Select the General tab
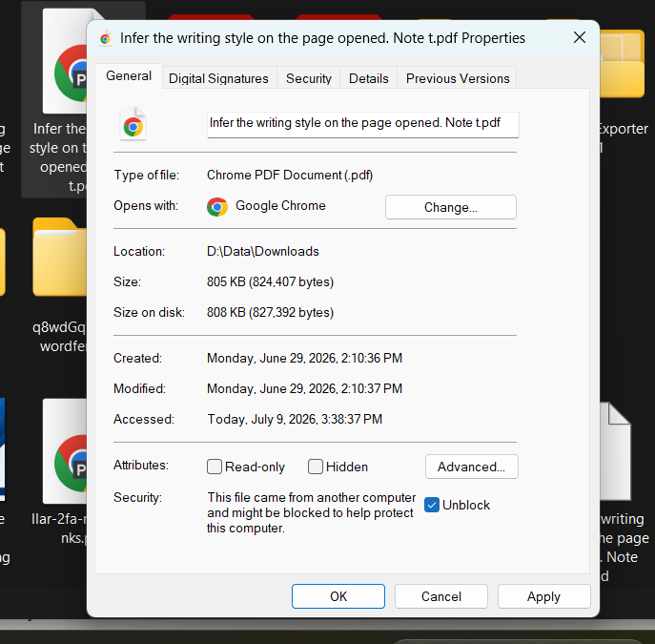Screen dimensions: 655x644 (x=129, y=76)
